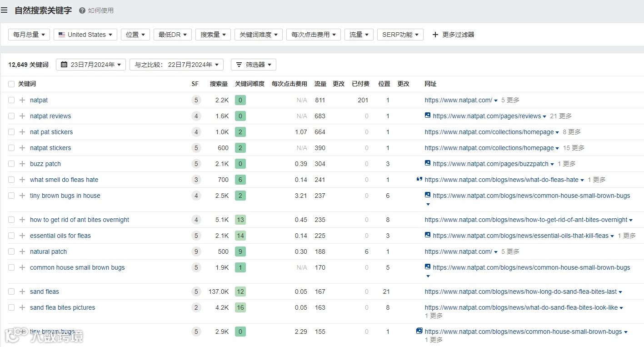Open the hamburger menu beside 自然搜索关键字
The image size is (644, 347).
4,10
